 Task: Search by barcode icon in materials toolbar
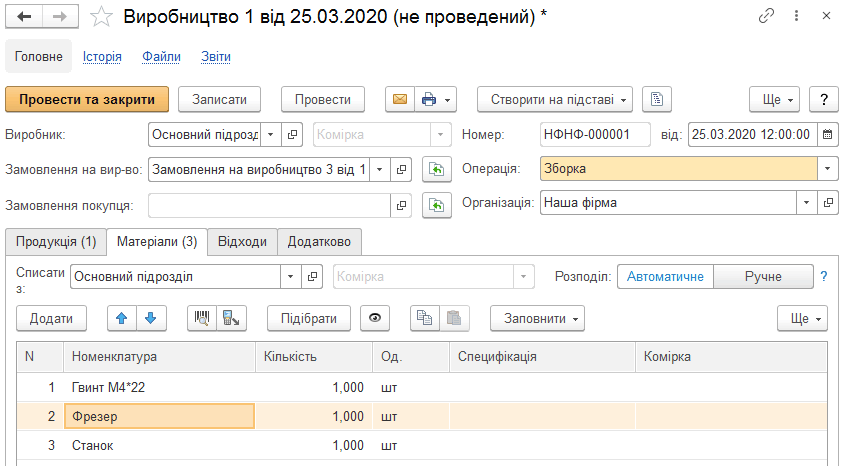pos(202,318)
